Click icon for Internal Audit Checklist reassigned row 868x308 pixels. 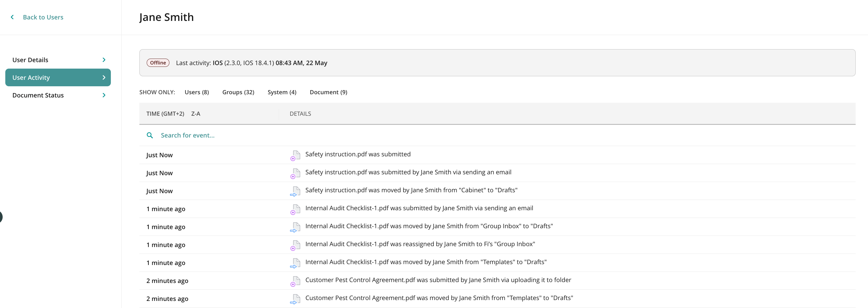(295, 245)
